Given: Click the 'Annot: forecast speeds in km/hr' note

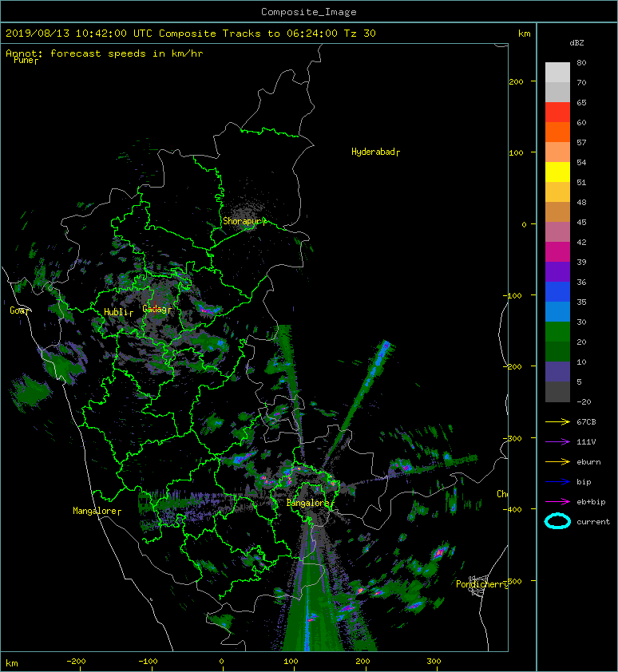Looking at the screenshot, I should (105, 53).
